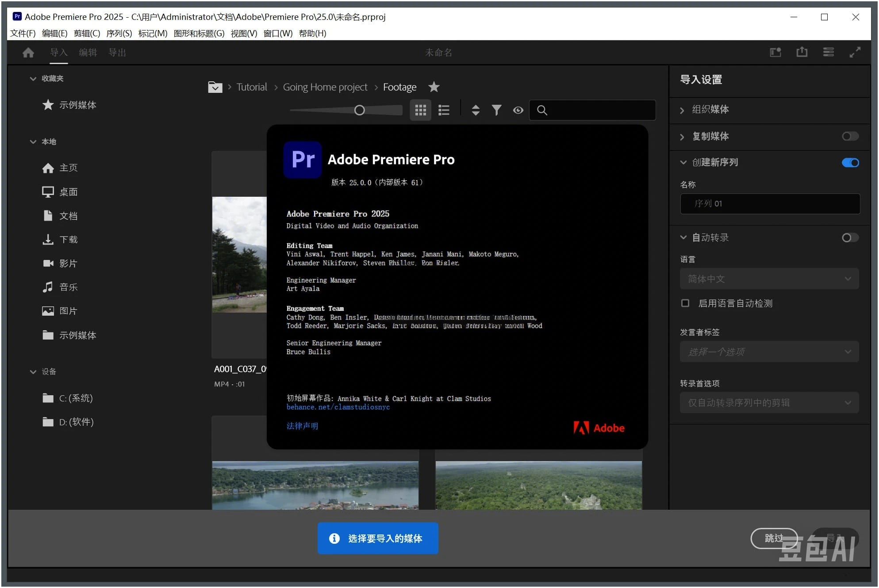Navigate to 图片 pictures folder

[x=60, y=311]
